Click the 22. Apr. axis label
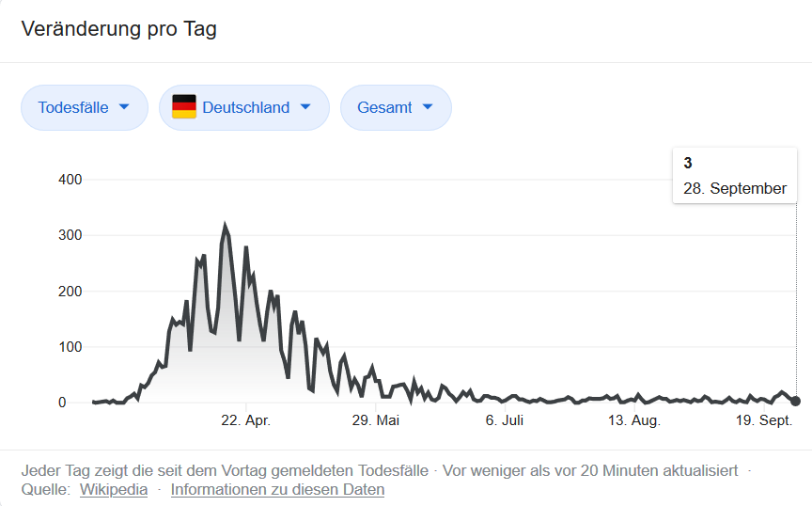Screen dimensions: 812x506 tap(245, 419)
